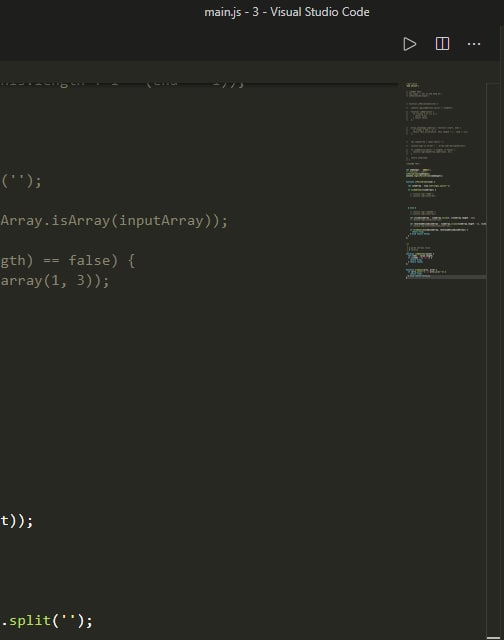Screen dimensions: 504x640
Task: Click the 't));' code line
Action: click(x=16, y=521)
